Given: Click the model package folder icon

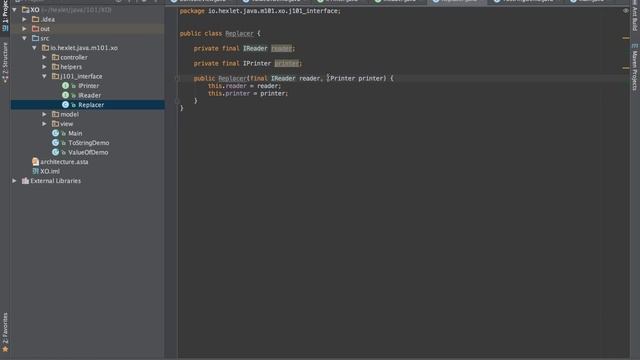Looking at the screenshot, I should tap(56, 114).
